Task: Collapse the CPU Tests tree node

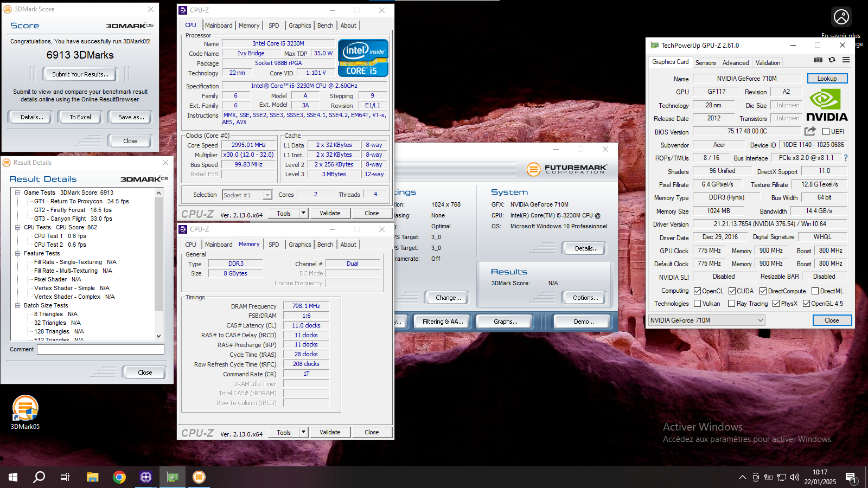Action: (18, 227)
